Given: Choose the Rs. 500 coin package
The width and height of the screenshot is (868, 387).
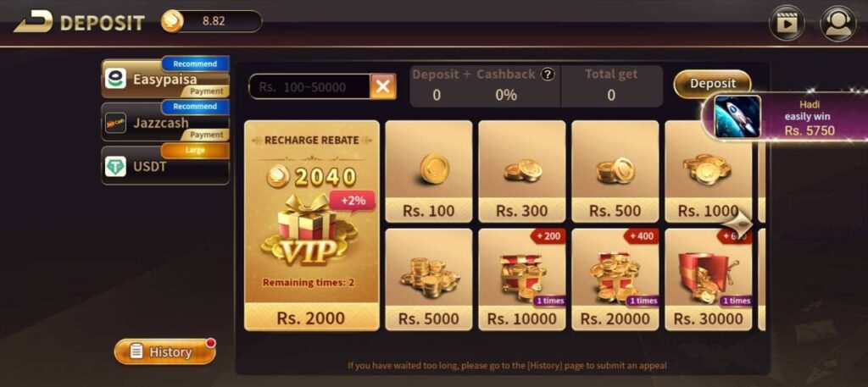Looking at the screenshot, I should pyautogui.click(x=615, y=171).
